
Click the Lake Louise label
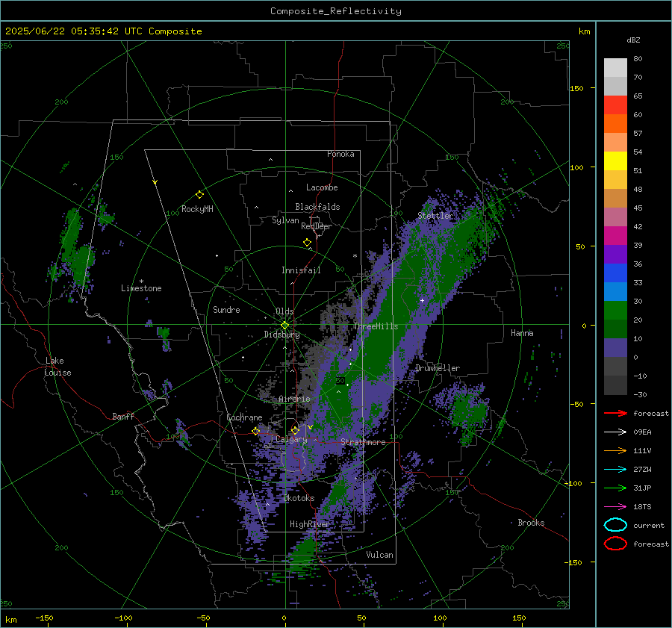pos(57,367)
